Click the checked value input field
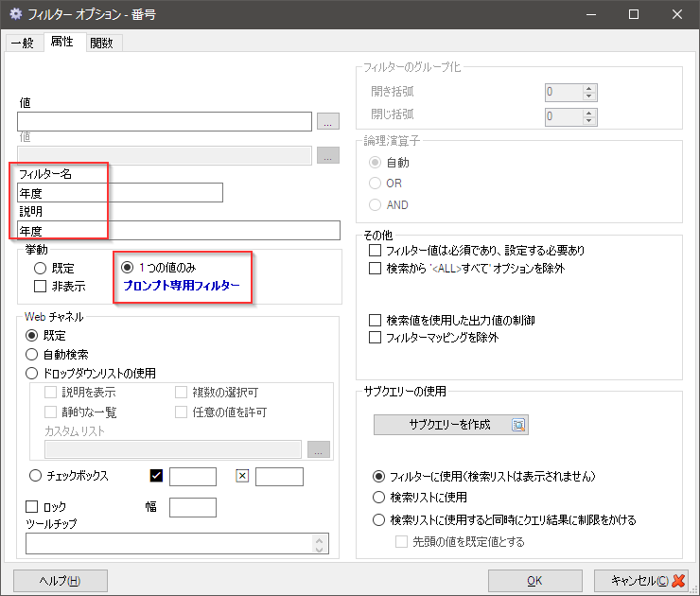The image size is (700, 596). (193, 477)
